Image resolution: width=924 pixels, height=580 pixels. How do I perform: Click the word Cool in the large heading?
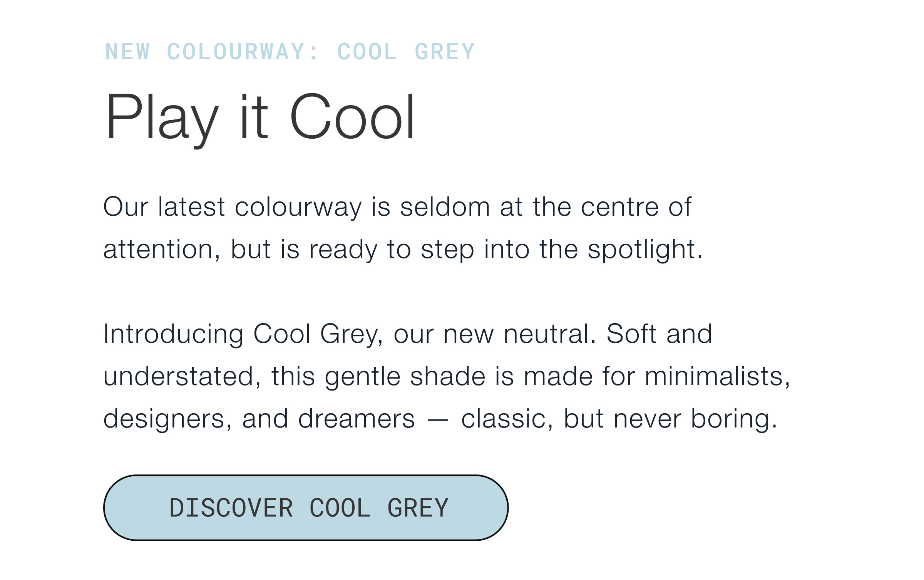click(x=353, y=116)
